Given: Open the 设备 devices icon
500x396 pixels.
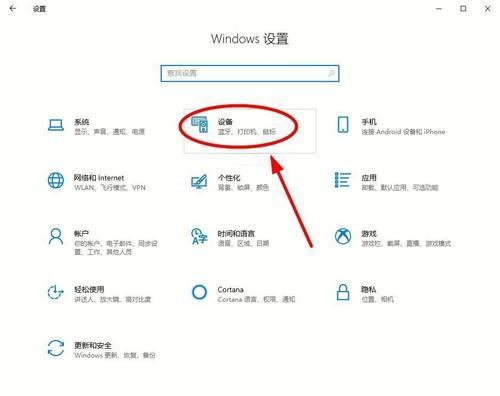Looking at the screenshot, I should 200,125.
